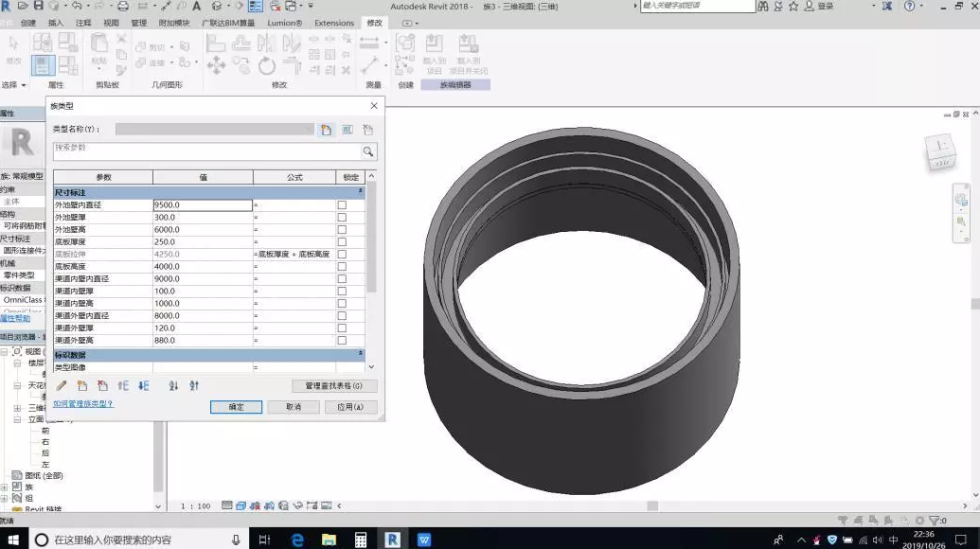Tick the lock checkbox for 外池壁内直径
Image resolution: width=980 pixels, height=549 pixels.
pos(342,204)
